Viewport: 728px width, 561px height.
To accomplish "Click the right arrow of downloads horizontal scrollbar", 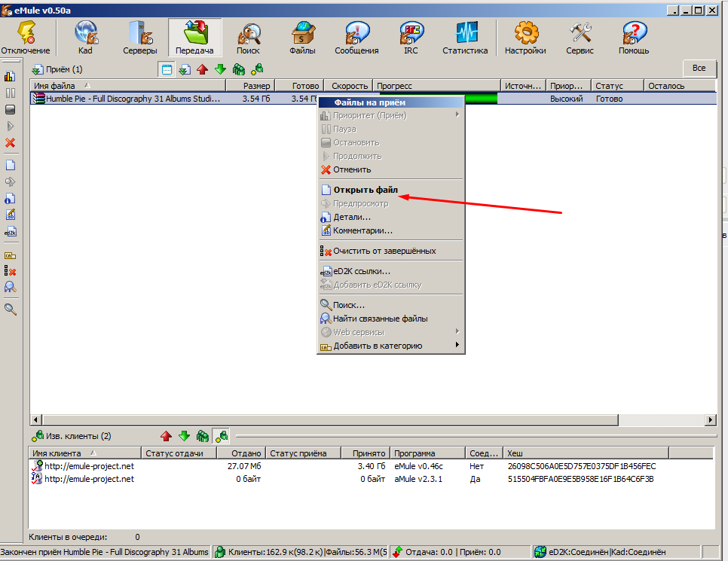I will [x=710, y=419].
